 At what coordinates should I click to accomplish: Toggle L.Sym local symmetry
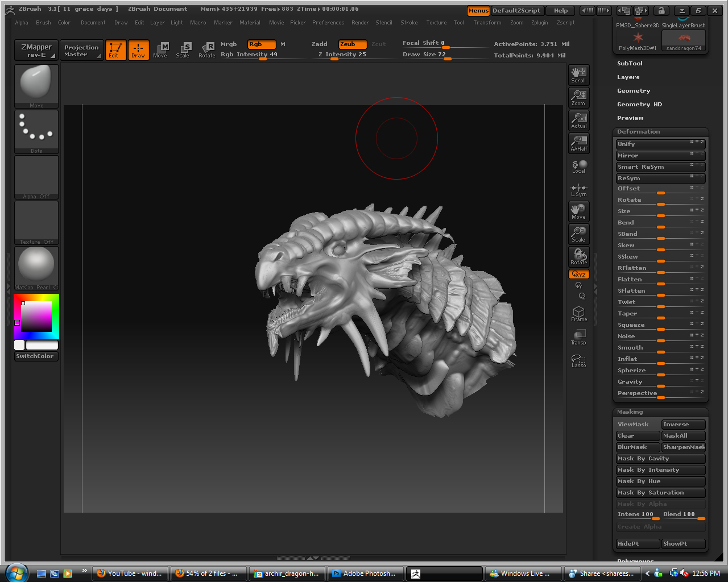pyautogui.click(x=578, y=190)
